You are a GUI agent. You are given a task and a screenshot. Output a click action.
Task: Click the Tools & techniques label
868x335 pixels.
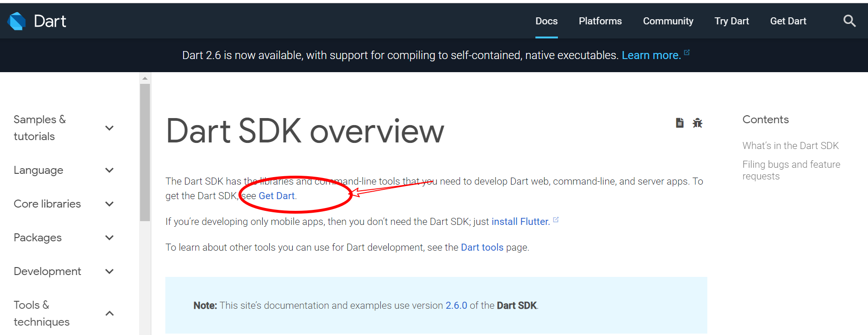coord(42,313)
